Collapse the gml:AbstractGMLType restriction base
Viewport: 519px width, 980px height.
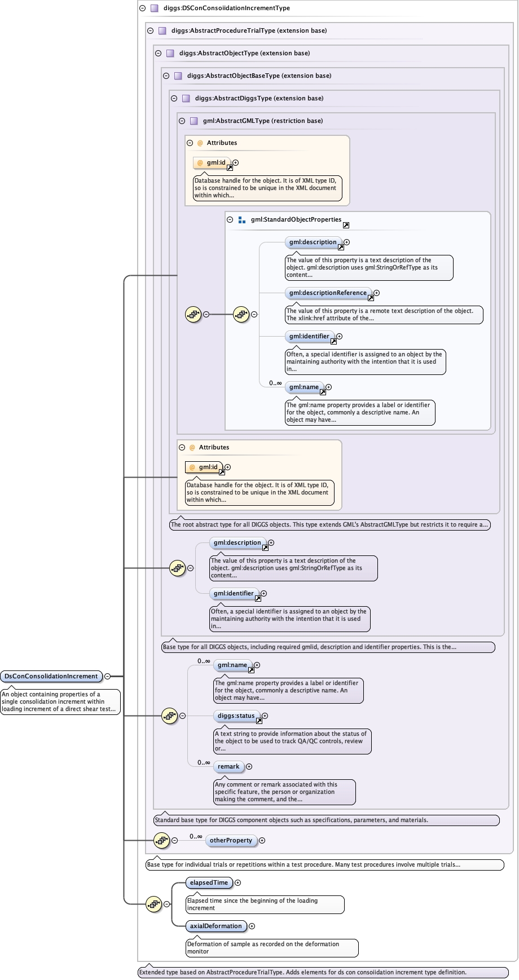tap(182, 121)
